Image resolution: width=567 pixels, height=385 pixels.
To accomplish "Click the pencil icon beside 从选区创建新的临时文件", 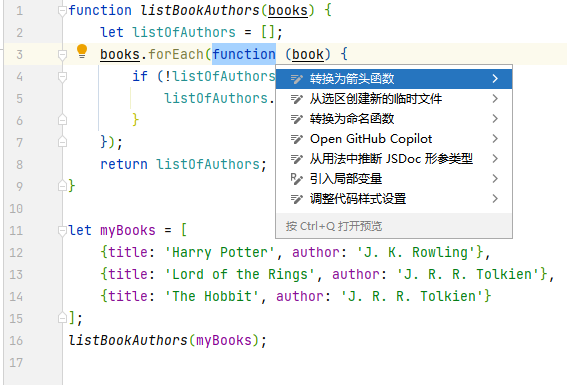I will tap(297, 99).
